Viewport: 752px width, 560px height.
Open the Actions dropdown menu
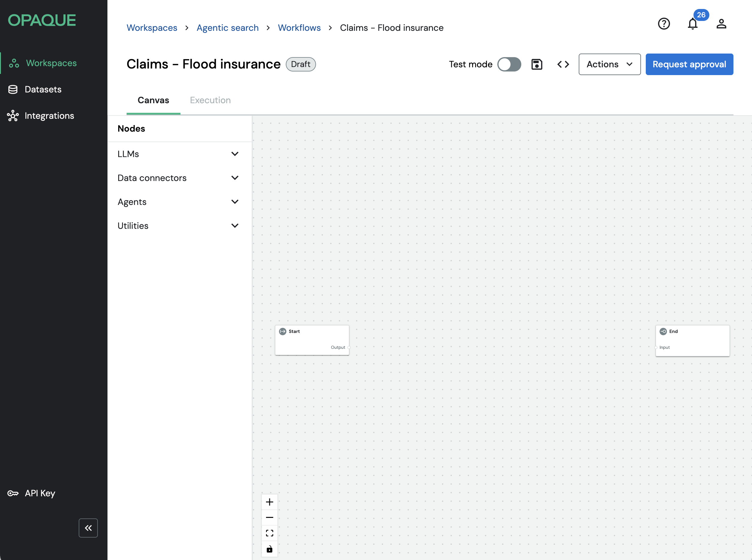tap(609, 64)
